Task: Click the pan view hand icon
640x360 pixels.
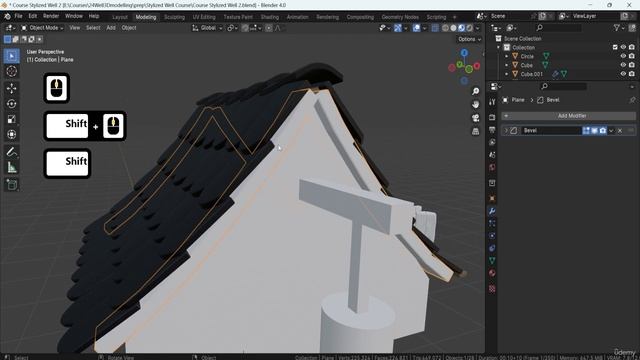Action: tap(476, 104)
